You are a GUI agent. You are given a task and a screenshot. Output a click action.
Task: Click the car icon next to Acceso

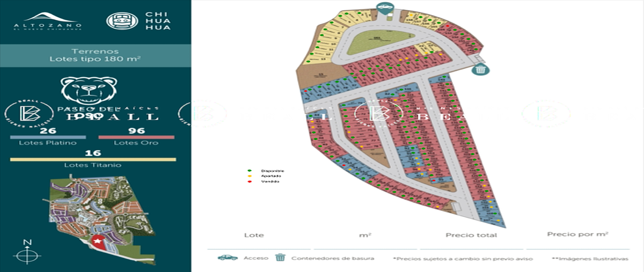coord(228,258)
